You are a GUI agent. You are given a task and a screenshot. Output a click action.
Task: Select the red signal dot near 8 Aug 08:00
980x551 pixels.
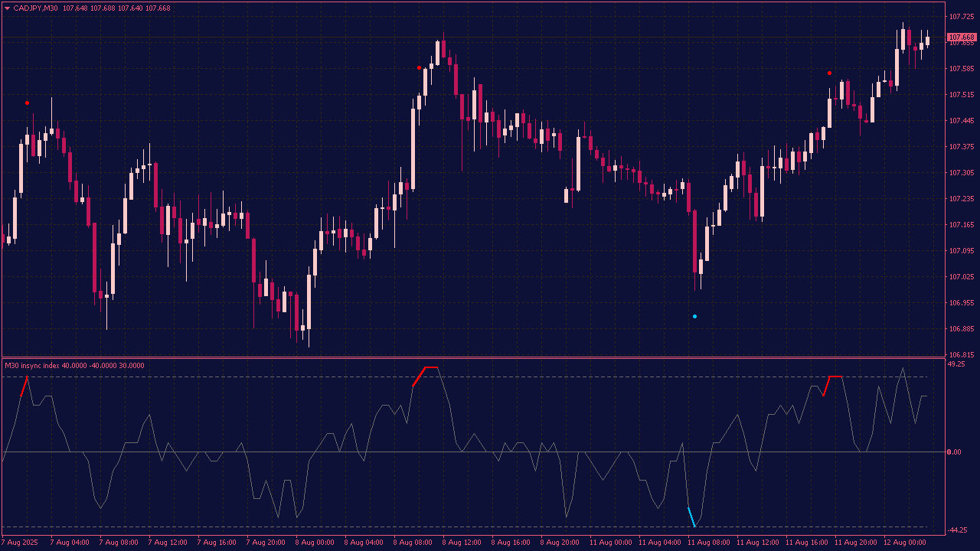click(x=419, y=68)
